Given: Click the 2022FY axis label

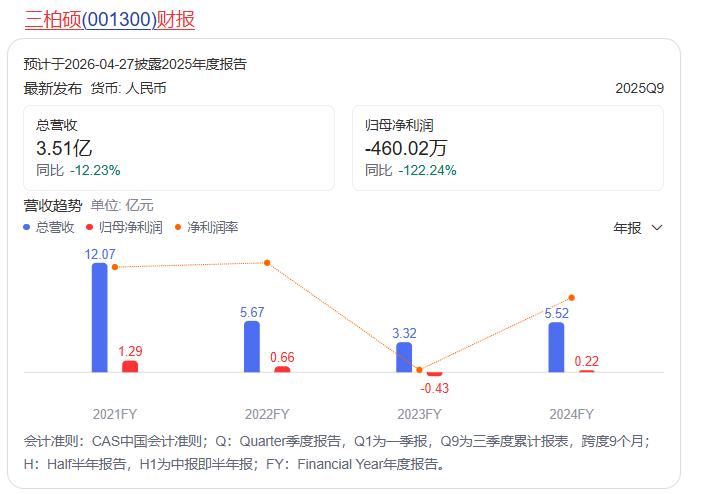Looking at the screenshot, I should point(267,414).
